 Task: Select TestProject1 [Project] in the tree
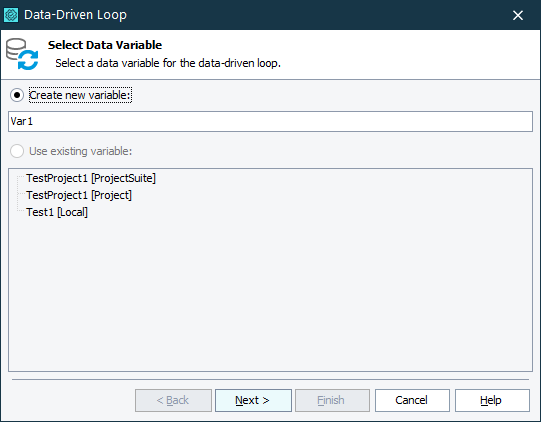tap(79, 195)
